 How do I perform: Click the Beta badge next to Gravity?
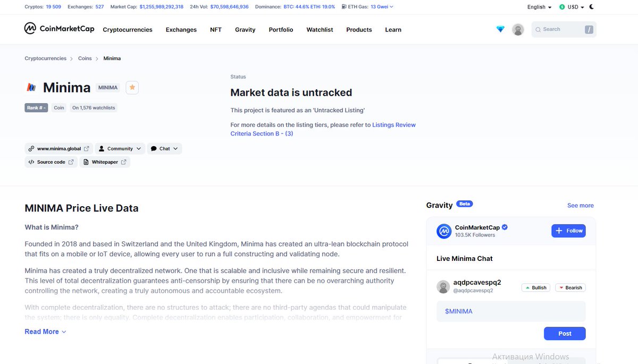(x=464, y=204)
